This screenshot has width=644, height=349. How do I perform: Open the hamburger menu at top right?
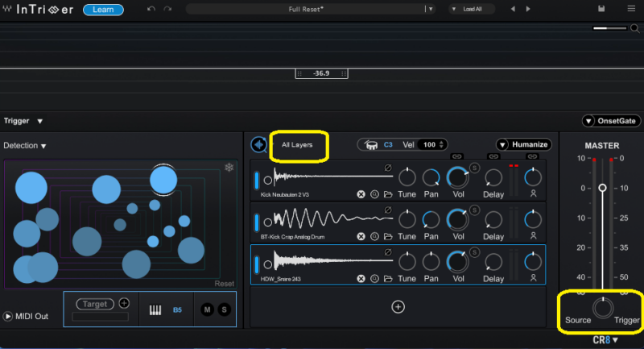pos(630,9)
